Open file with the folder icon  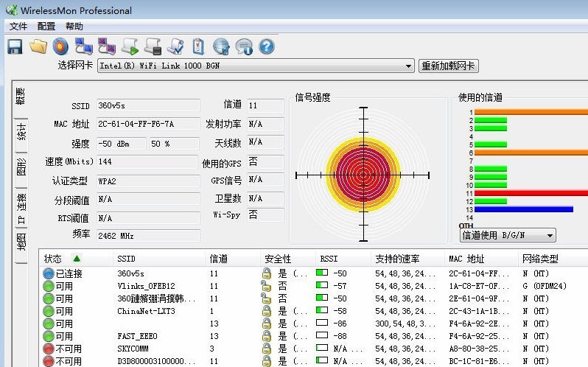pyautogui.click(x=38, y=47)
